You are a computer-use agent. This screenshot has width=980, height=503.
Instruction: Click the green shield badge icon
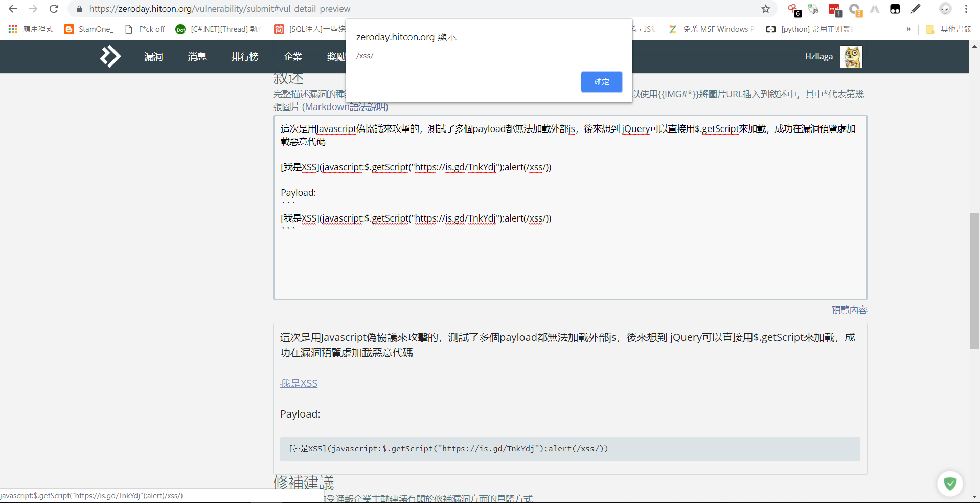click(x=950, y=484)
